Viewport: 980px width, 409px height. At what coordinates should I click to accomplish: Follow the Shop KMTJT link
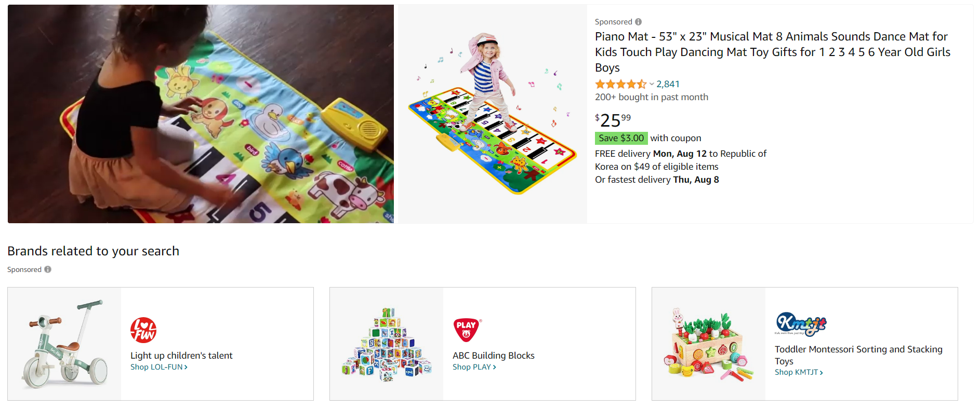(x=799, y=372)
